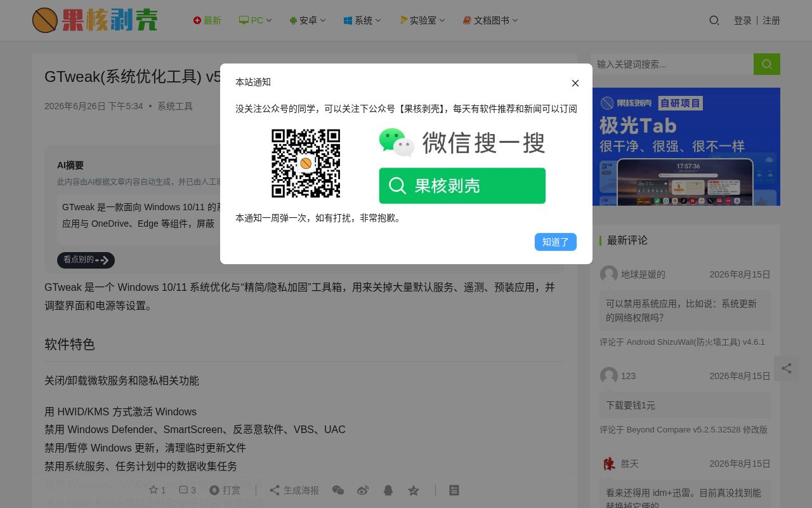
Task: Click the 软件特色 section heading
Action: click(x=70, y=344)
